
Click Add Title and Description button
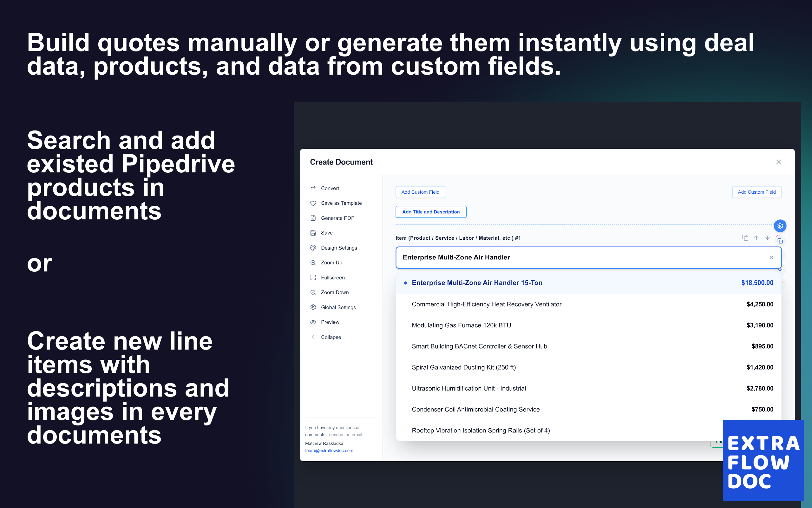pyautogui.click(x=431, y=212)
